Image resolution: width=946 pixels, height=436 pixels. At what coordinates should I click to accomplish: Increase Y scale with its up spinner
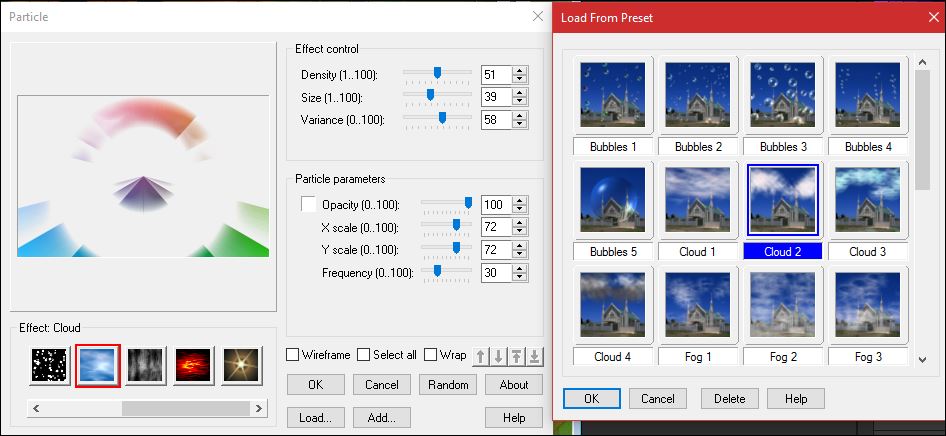click(519, 245)
